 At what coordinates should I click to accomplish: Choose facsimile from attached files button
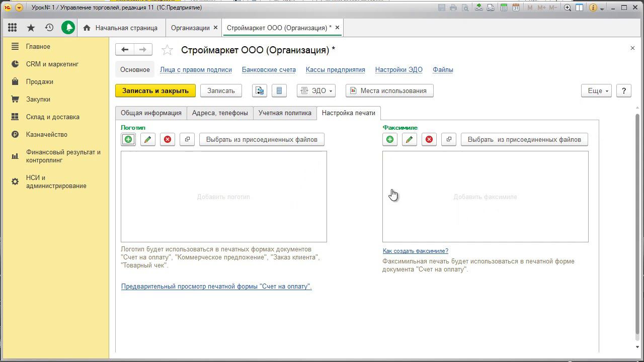(524, 139)
